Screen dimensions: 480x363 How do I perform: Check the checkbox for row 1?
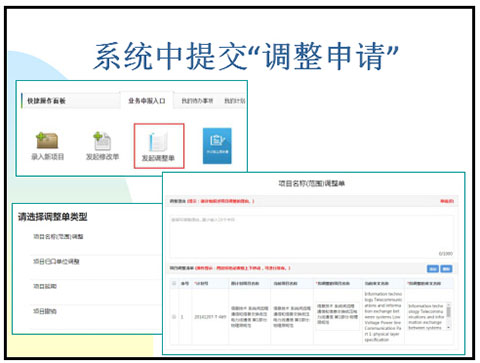pos(174,317)
